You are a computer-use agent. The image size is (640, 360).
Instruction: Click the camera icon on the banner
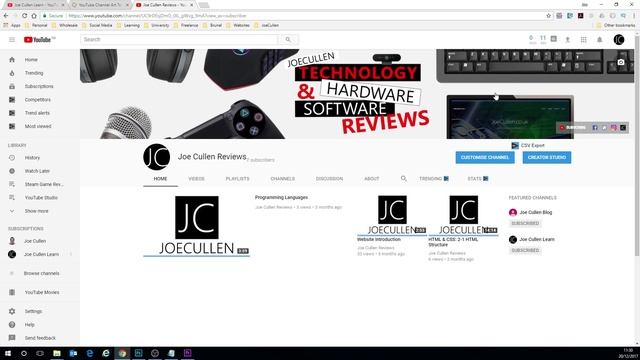click(x=621, y=62)
